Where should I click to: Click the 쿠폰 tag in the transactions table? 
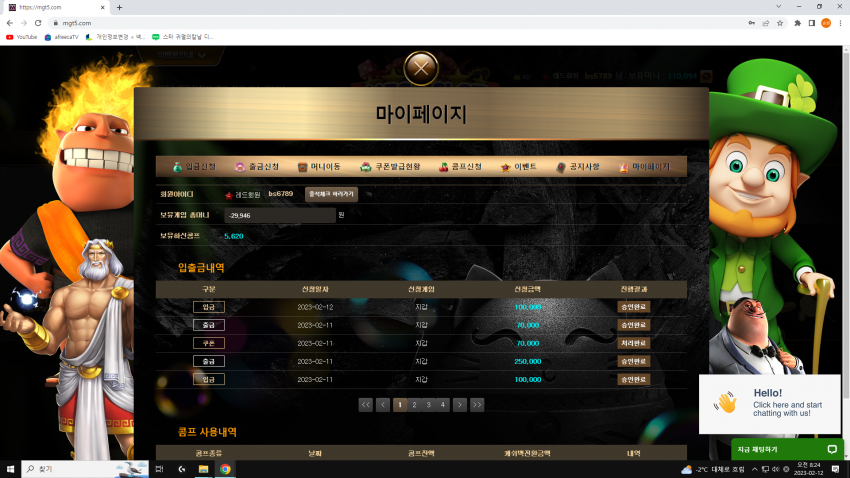tap(209, 343)
